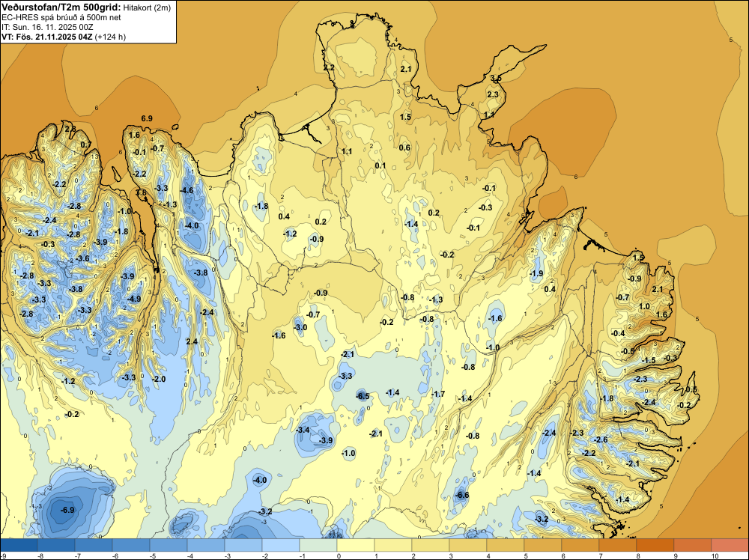Click the -1.9 temperature value
Screen dimensions: 749x560
(536, 273)
